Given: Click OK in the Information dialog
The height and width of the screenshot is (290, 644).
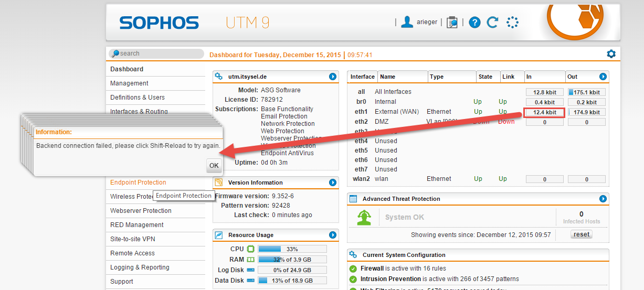Looking at the screenshot, I should coord(214,165).
